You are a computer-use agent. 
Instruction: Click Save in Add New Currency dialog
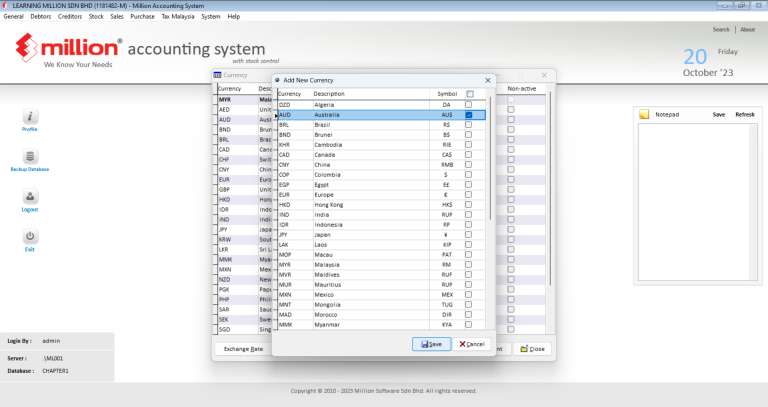point(432,344)
